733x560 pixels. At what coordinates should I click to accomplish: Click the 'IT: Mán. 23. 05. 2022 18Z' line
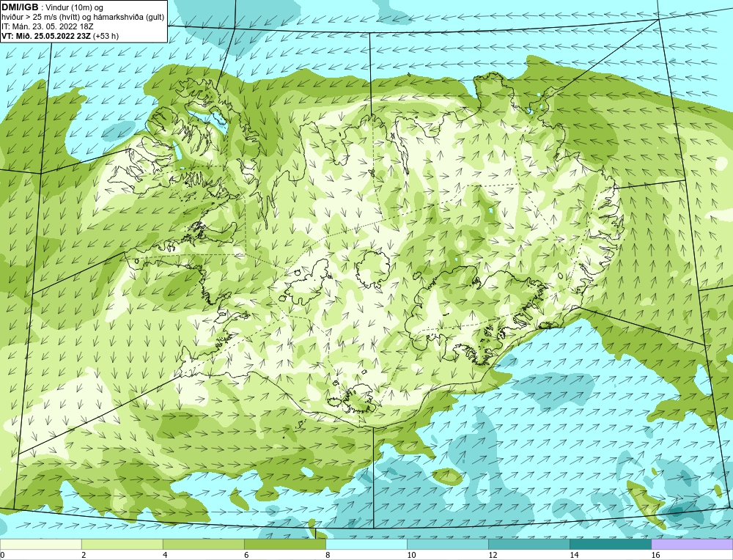[48, 26]
